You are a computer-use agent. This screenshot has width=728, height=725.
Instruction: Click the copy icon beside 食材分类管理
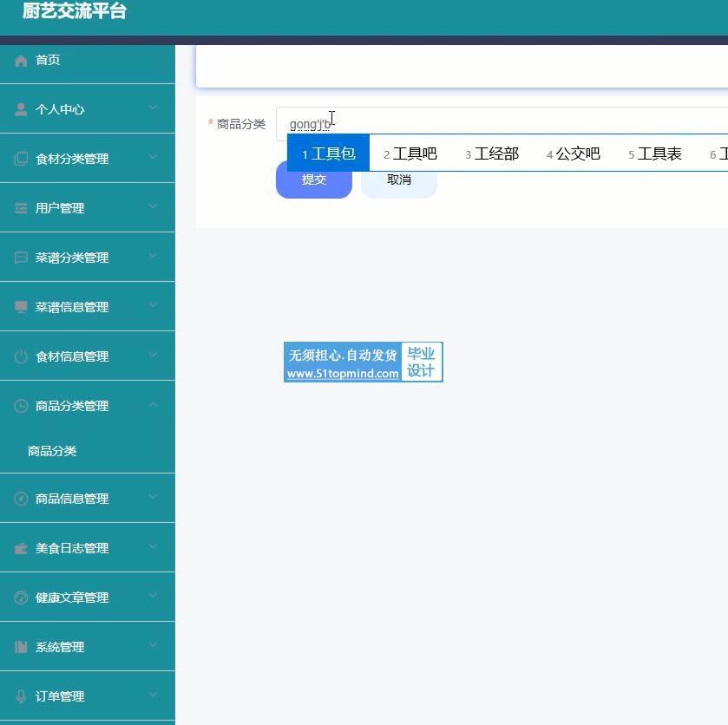point(21,159)
